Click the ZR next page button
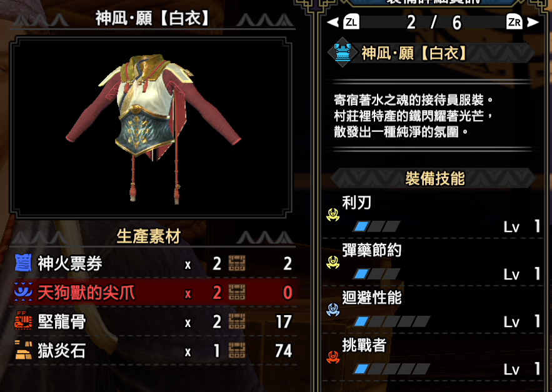552x392 pixels. point(514,22)
